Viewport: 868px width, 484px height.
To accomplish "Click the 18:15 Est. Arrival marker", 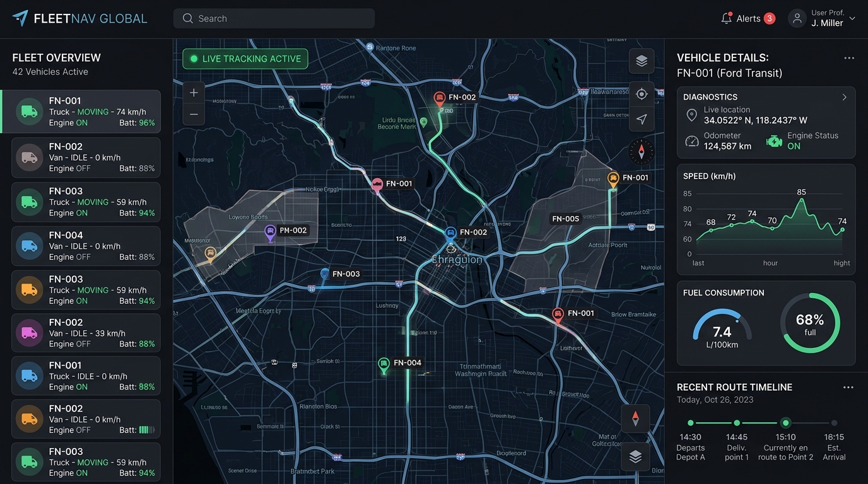I will click(834, 423).
